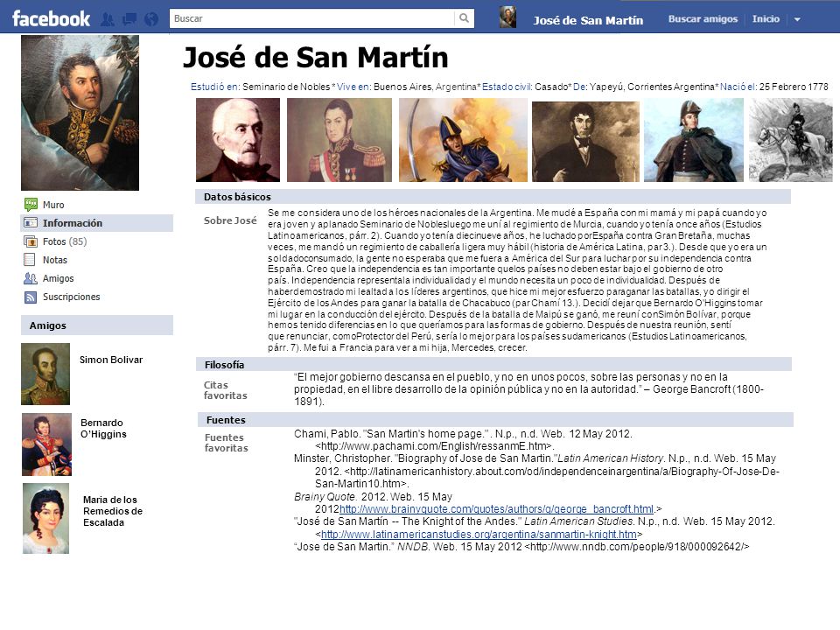Screen dimensions: 840x630
Task: Click the Sobre José label
Action: coord(230,220)
